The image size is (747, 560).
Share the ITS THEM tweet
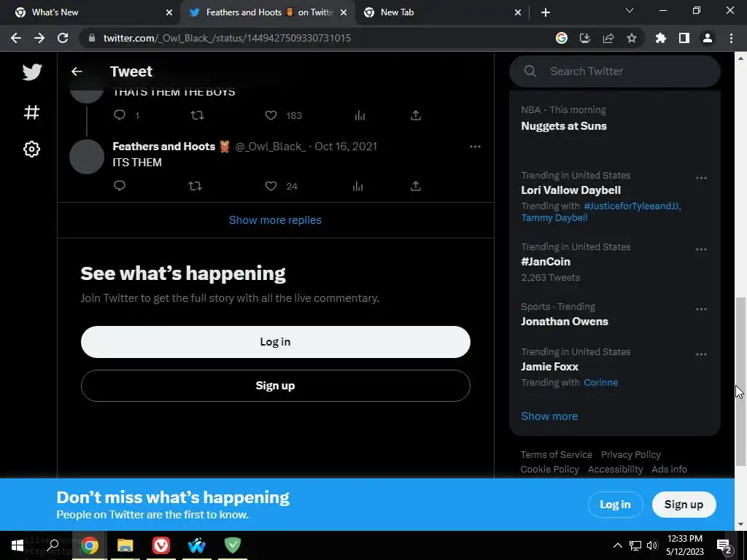[x=415, y=186]
